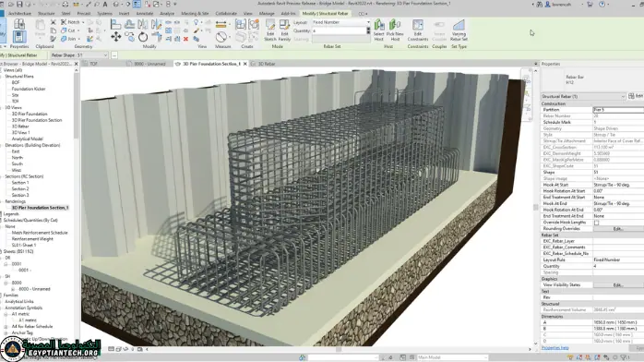Click the Thin Lines icon in quick access toolbar

(x=137, y=4)
